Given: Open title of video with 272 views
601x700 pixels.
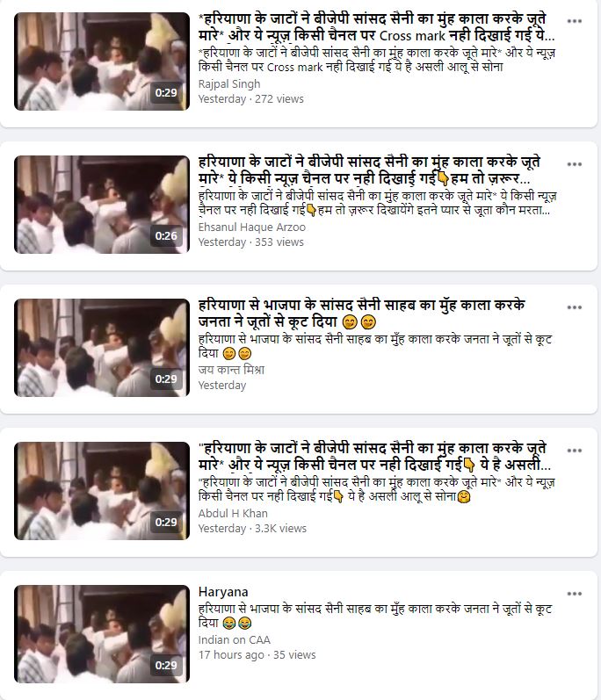Looking at the screenshot, I should (376, 27).
